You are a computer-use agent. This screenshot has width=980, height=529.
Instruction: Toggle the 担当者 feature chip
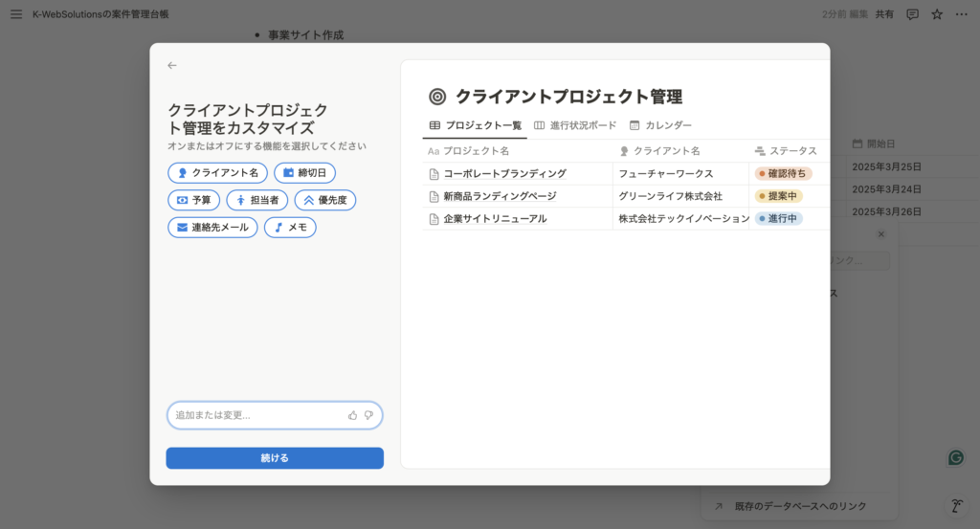[256, 200]
